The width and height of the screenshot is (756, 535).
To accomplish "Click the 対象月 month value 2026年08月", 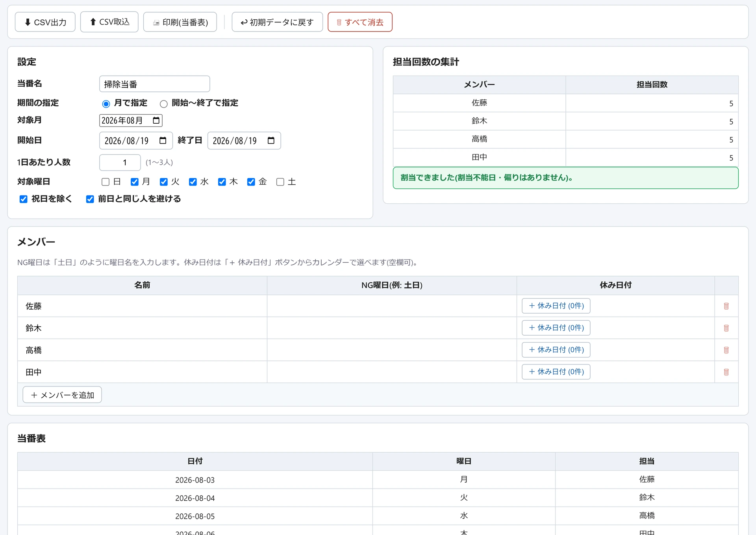I will [x=122, y=121].
